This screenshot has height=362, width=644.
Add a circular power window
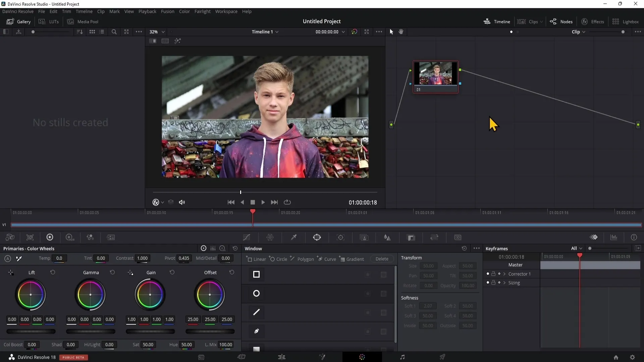click(x=256, y=293)
